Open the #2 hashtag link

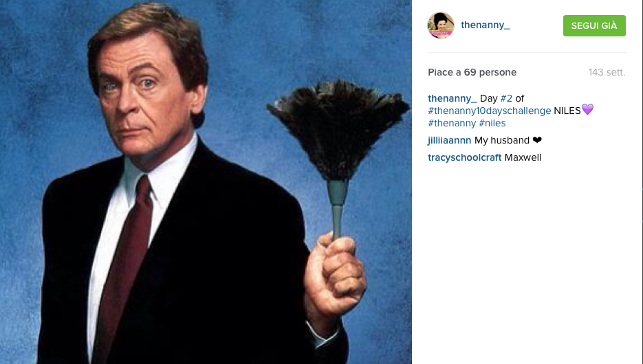tap(506, 98)
